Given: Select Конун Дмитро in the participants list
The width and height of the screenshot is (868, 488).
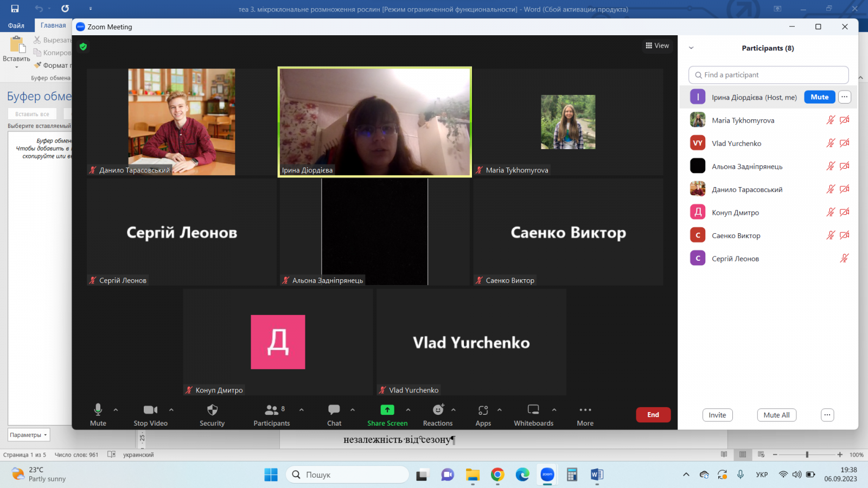Looking at the screenshot, I should pyautogui.click(x=768, y=212).
